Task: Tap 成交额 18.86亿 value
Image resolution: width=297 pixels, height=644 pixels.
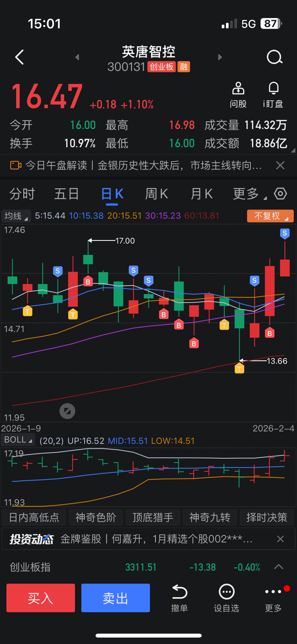Action: pos(268,144)
